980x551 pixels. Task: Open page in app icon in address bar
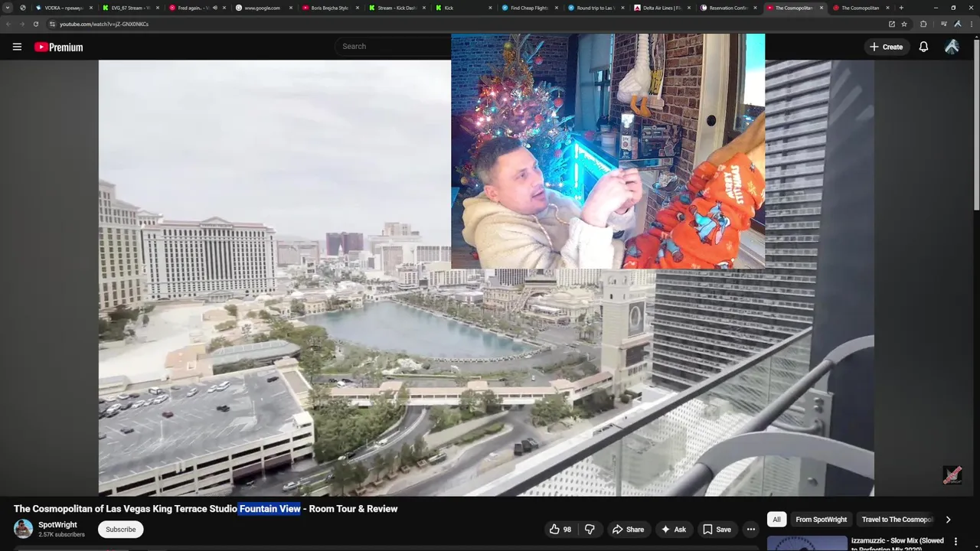click(891, 24)
